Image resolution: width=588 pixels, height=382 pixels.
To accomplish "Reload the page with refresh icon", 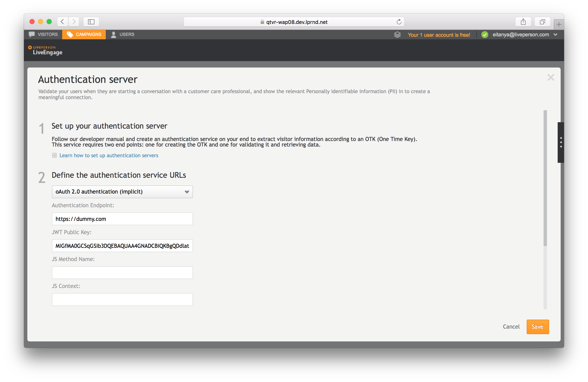I will pyautogui.click(x=399, y=22).
